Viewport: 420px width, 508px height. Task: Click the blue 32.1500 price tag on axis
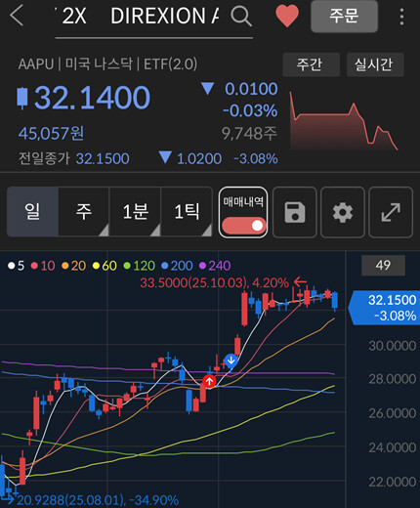tap(384, 308)
